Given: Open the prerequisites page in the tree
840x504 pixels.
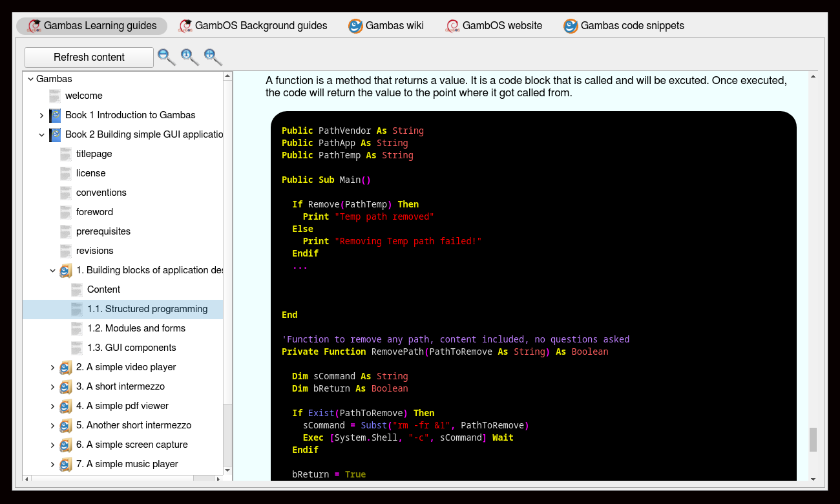Looking at the screenshot, I should coord(103,231).
